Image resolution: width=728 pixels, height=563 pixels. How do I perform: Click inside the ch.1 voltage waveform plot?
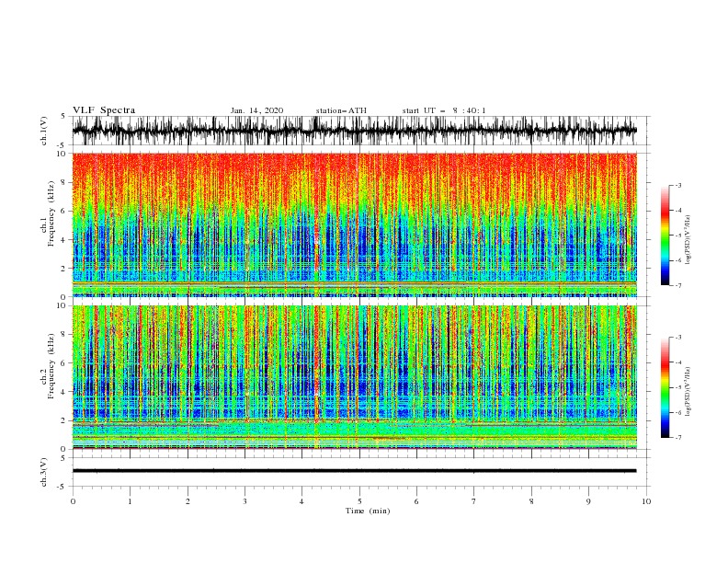pyautogui.click(x=355, y=131)
